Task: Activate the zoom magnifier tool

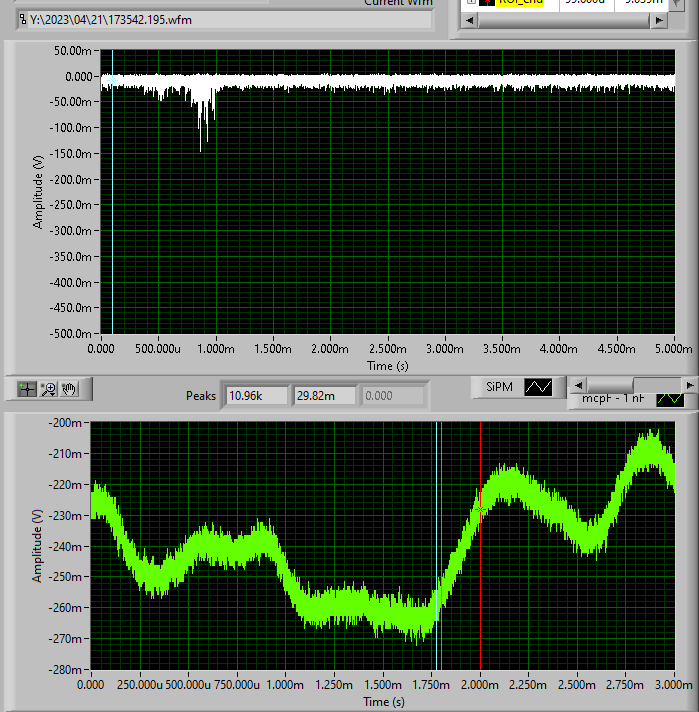Action: coord(48,389)
